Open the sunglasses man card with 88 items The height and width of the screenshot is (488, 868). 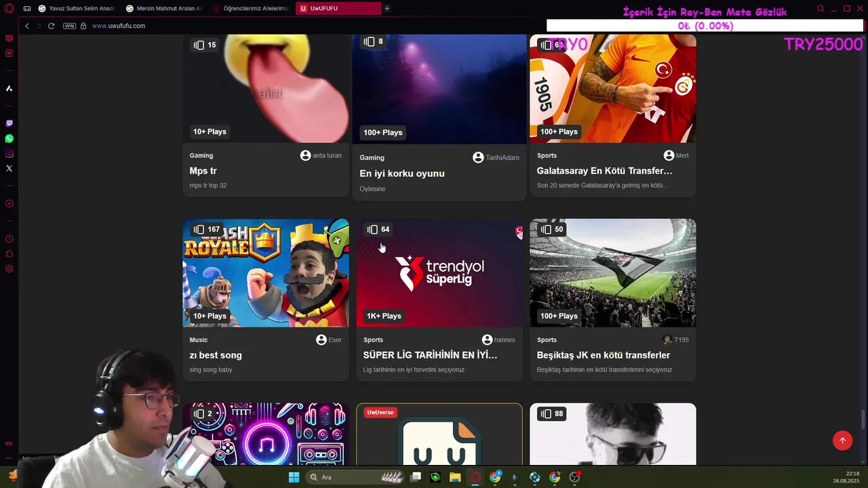tap(613, 434)
